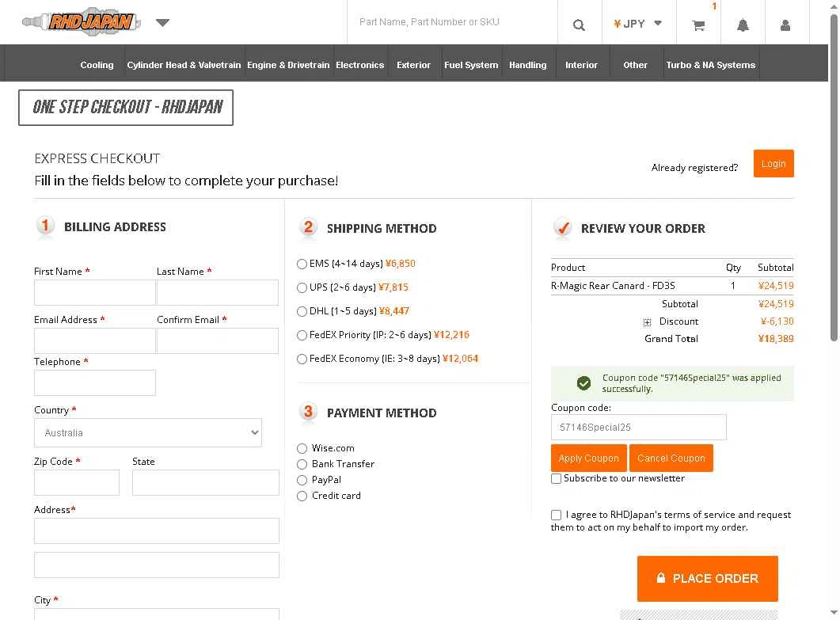Viewport: 840px width, 620px height.
Task: Check the agree to terms of service box
Action: (556, 515)
